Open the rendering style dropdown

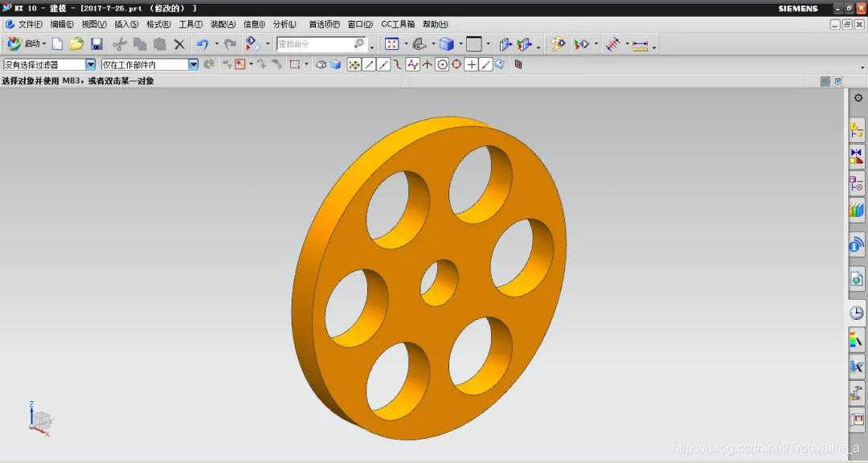461,43
